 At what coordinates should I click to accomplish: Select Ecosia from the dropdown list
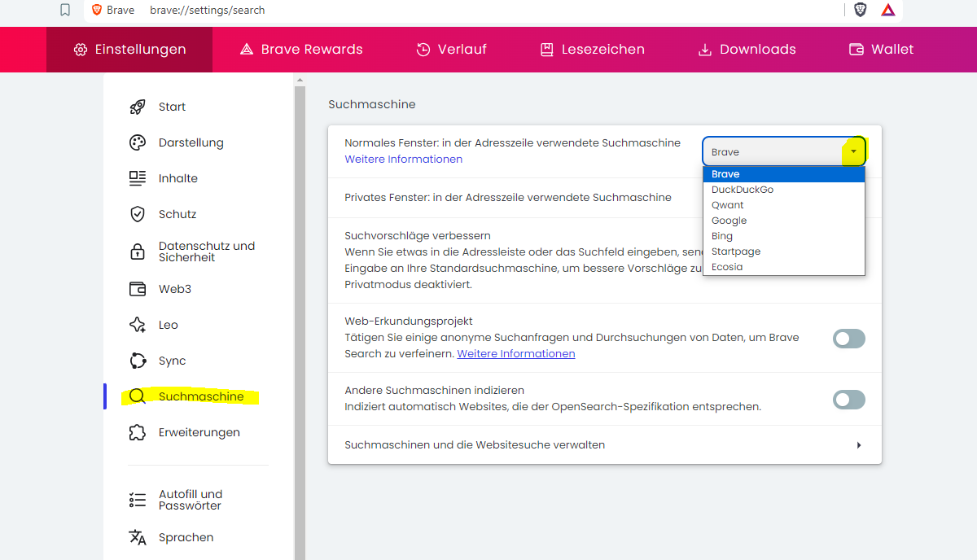(784, 267)
